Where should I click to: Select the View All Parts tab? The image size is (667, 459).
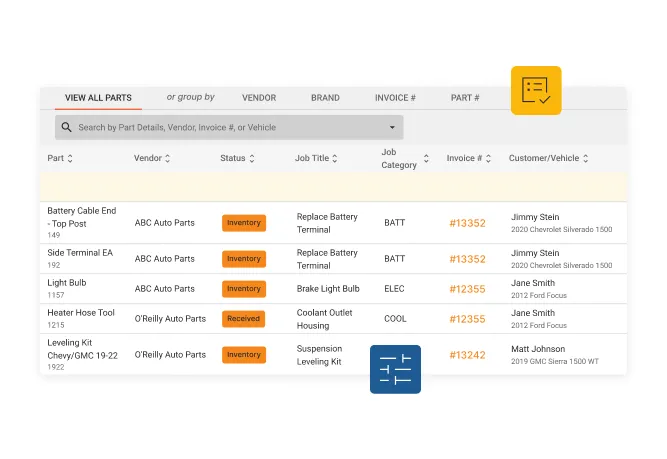[98, 98]
